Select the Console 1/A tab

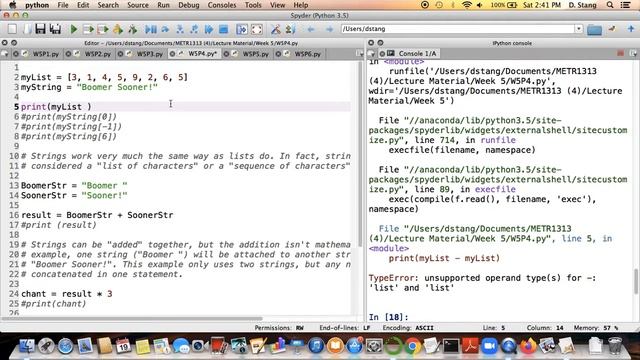pyautogui.click(x=417, y=53)
